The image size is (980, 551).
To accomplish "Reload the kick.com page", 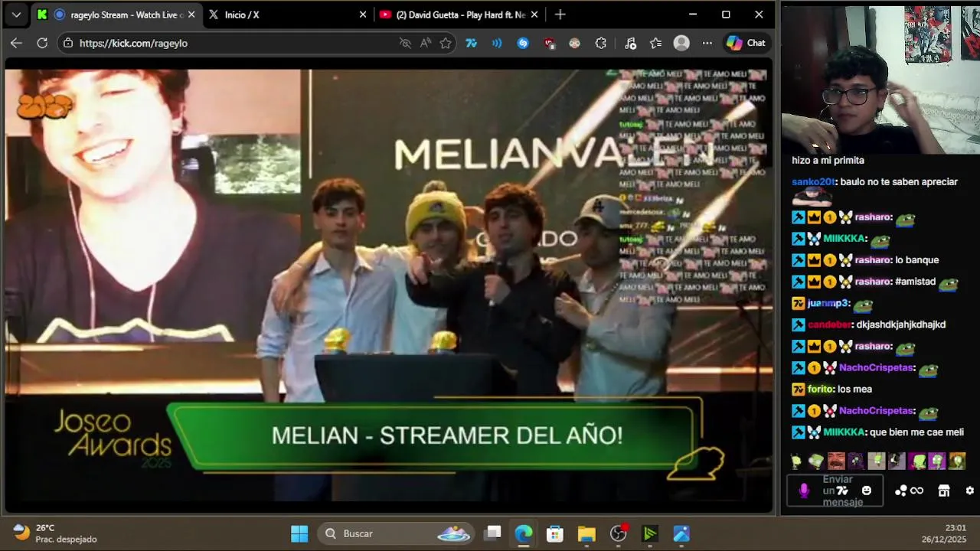I will (42, 43).
